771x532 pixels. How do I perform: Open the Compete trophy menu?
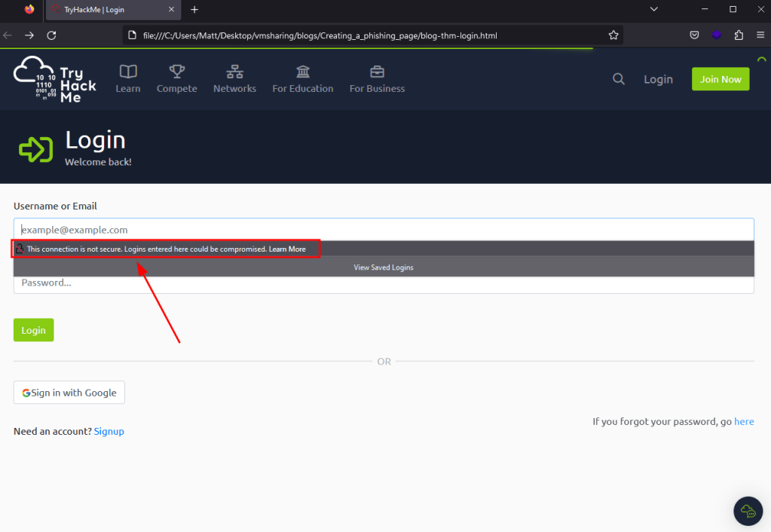tap(176, 79)
